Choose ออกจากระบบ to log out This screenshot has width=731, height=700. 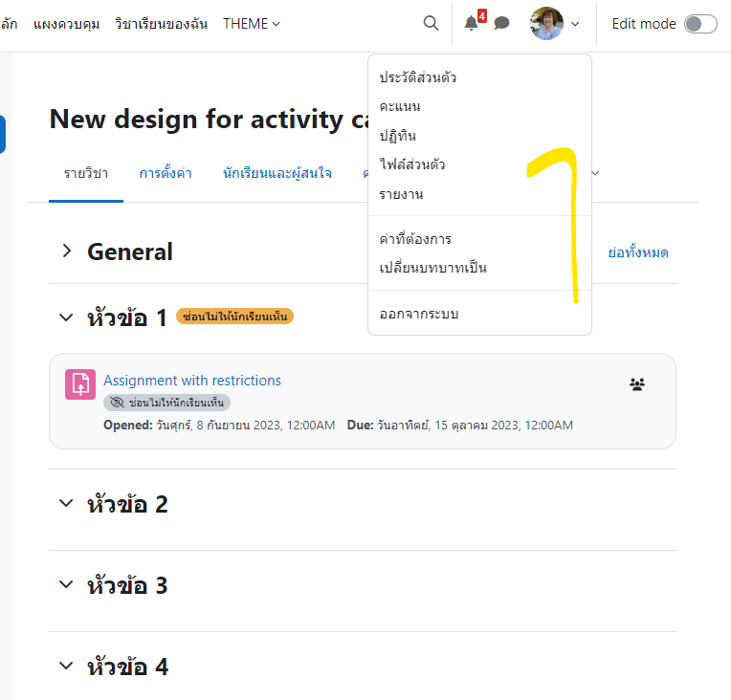pos(419,314)
